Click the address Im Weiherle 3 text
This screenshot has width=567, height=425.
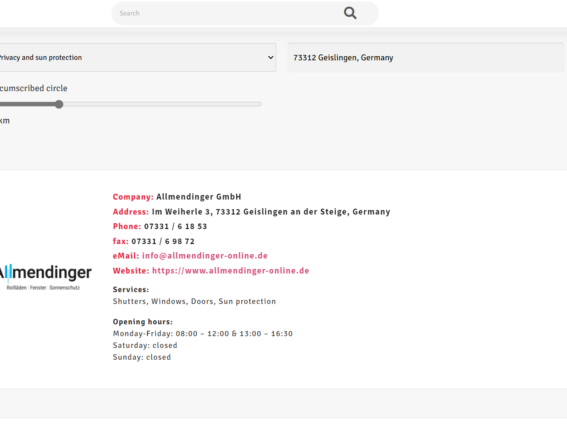pos(271,212)
